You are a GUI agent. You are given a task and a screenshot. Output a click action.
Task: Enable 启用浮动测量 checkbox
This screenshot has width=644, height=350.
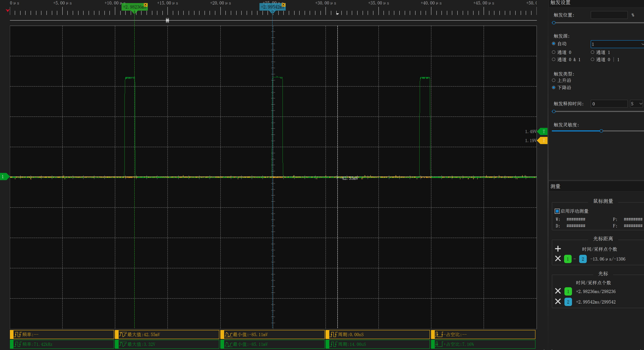(557, 211)
